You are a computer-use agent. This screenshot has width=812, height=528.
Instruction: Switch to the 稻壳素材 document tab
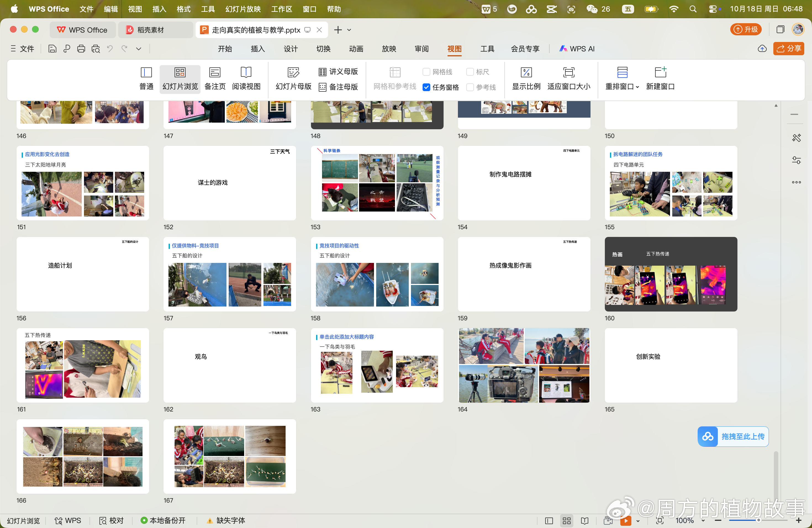(155, 30)
